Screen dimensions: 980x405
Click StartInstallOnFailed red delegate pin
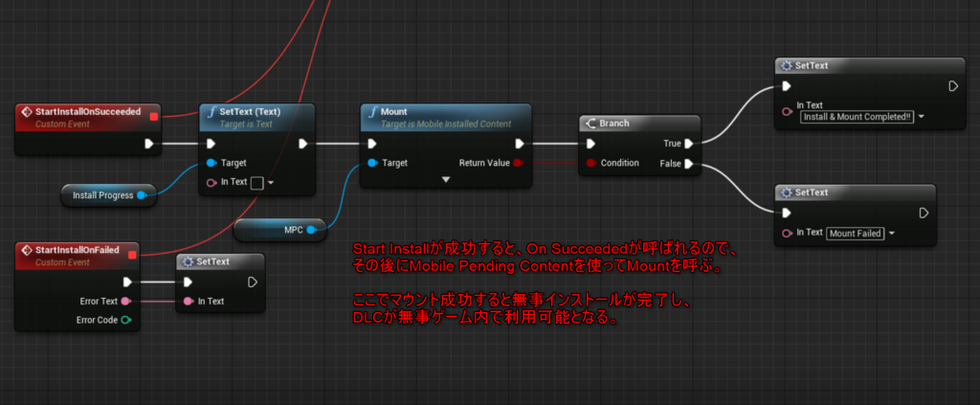(x=132, y=255)
